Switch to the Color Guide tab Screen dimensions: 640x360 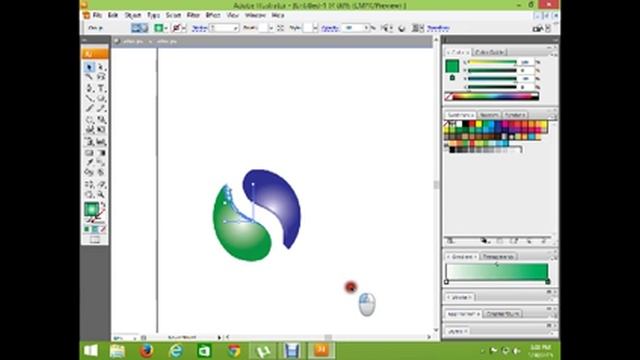[x=490, y=52]
